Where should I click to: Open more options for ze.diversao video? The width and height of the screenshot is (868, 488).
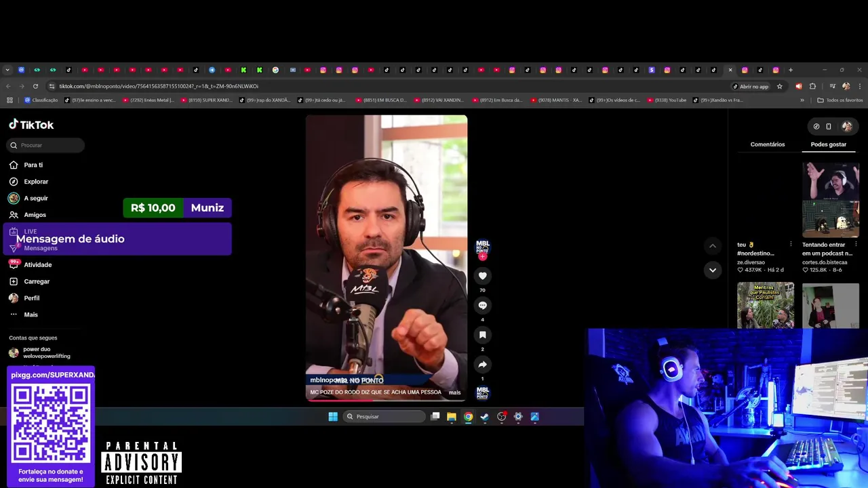point(791,244)
